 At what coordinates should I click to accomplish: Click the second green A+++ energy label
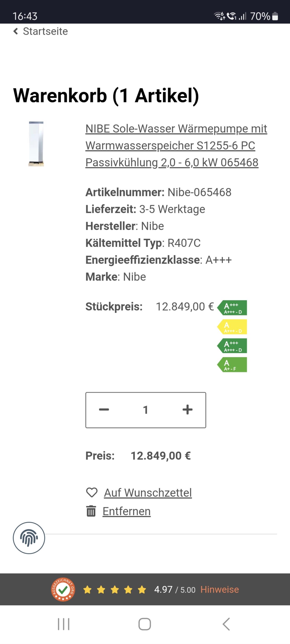(232, 346)
